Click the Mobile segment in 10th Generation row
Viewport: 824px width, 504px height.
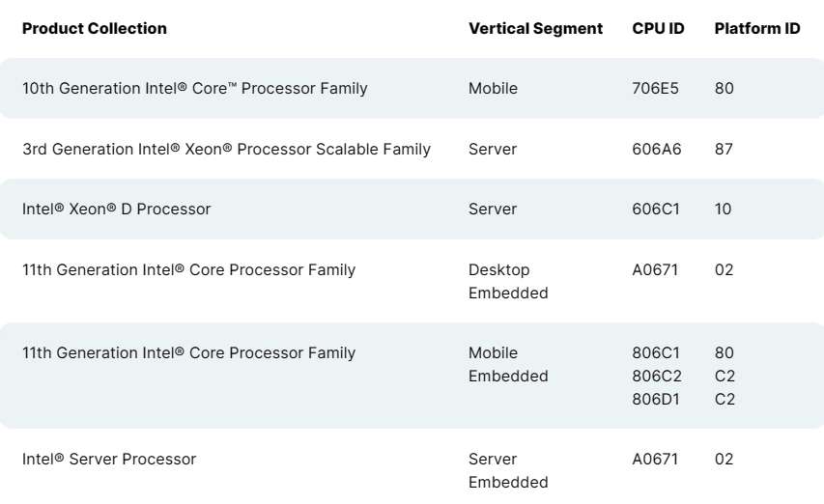pyautogui.click(x=493, y=88)
